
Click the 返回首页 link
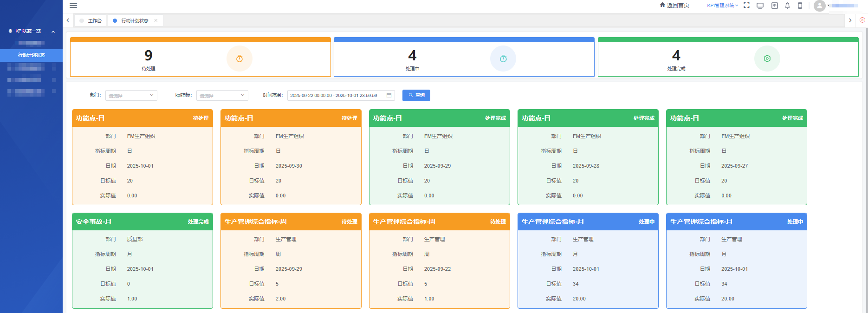(x=674, y=6)
